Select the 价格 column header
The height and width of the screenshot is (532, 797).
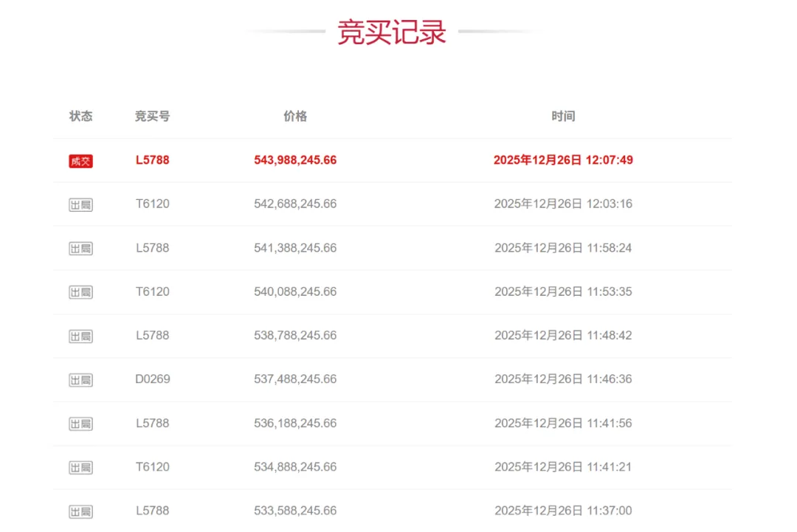[x=295, y=116]
